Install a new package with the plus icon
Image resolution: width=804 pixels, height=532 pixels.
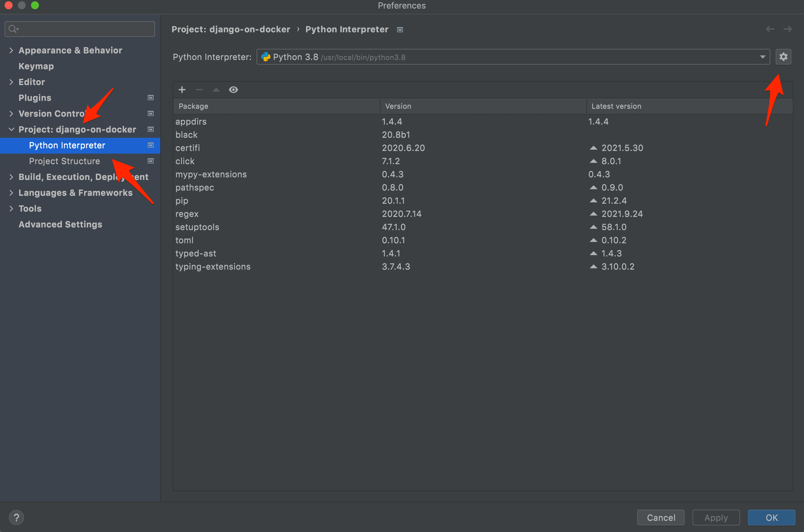[x=182, y=90]
